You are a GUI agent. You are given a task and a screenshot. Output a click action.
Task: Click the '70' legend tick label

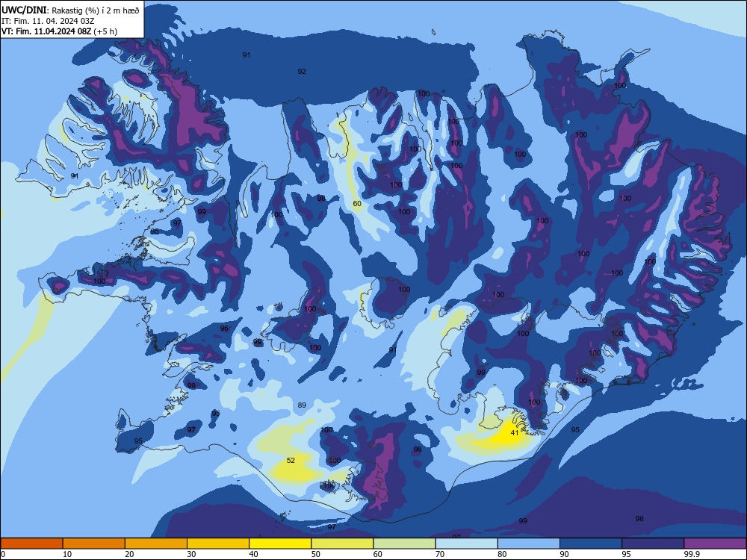click(x=440, y=554)
